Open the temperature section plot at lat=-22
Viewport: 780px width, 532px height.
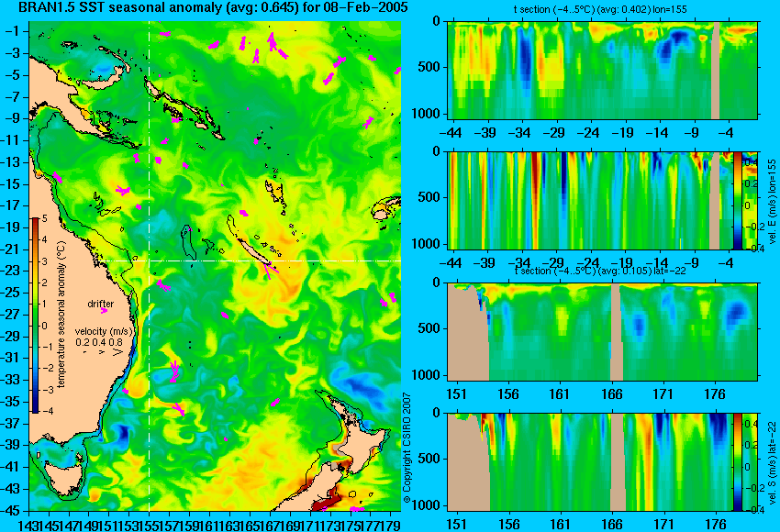(602, 332)
